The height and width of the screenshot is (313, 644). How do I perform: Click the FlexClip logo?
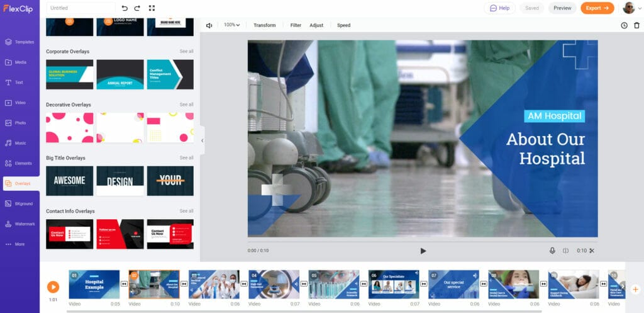point(18,8)
